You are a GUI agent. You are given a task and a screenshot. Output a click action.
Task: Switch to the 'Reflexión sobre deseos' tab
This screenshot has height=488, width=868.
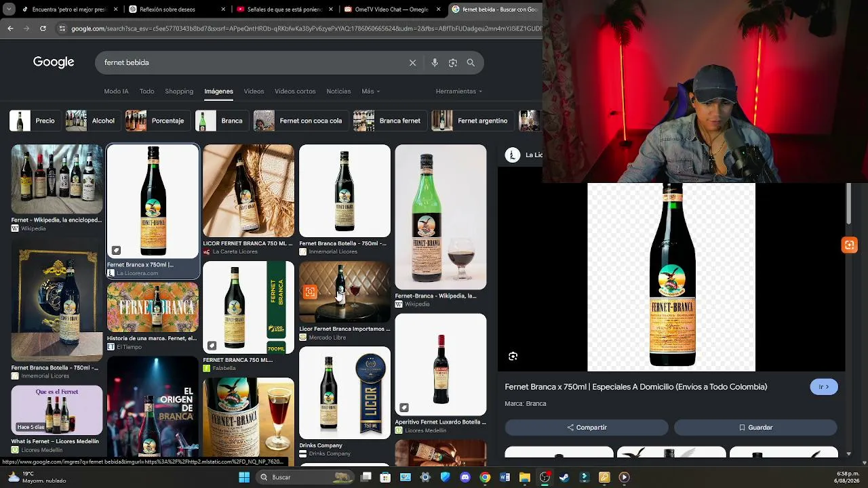coord(176,9)
